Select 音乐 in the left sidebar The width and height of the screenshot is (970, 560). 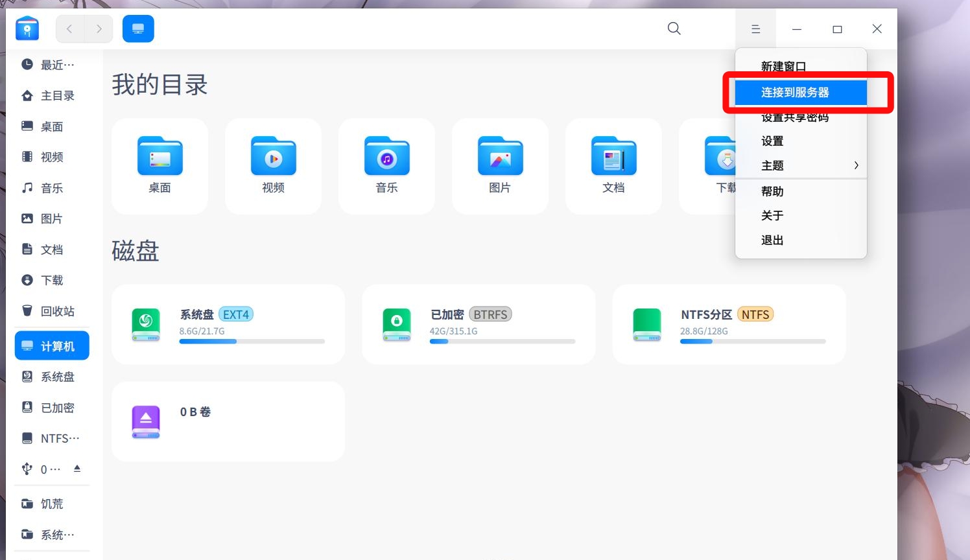click(52, 188)
